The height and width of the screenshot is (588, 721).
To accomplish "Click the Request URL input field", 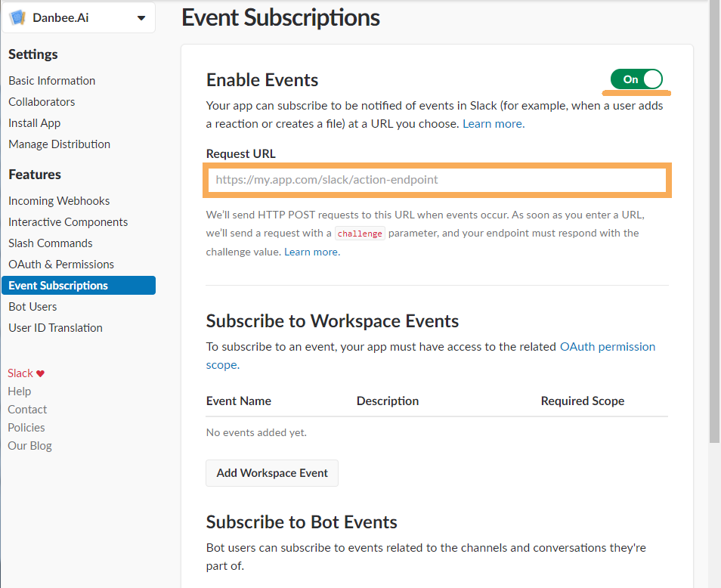I will click(437, 180).
